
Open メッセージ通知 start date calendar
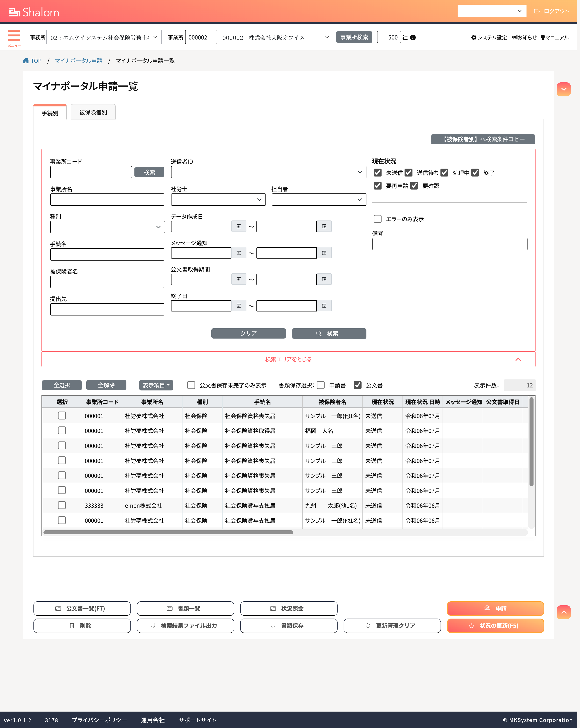239,253
